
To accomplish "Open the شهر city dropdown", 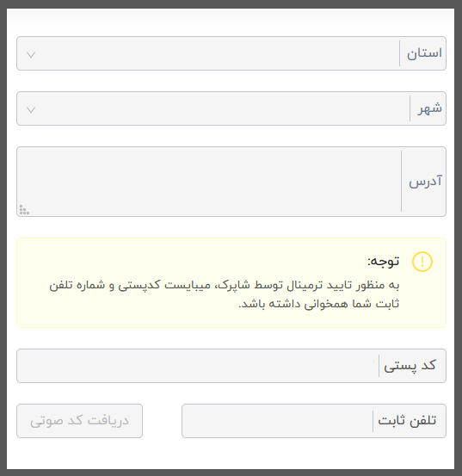I will 231,108.
